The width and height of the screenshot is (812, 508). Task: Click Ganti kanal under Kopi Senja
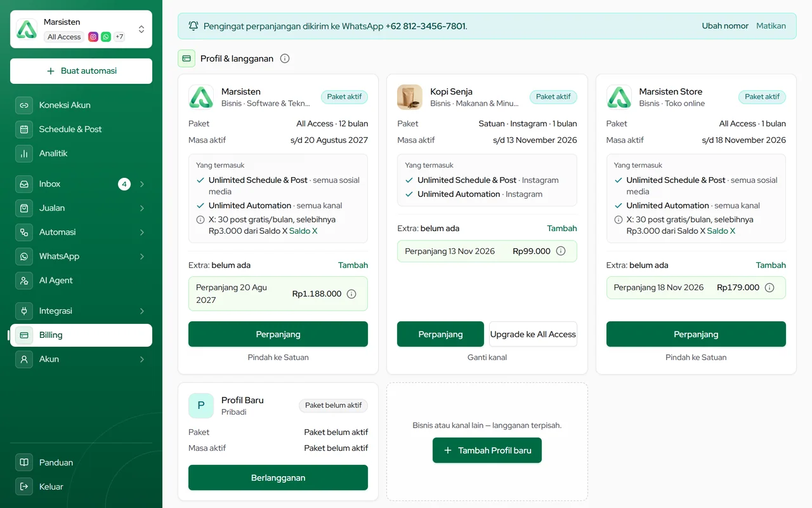click(487, 358)
